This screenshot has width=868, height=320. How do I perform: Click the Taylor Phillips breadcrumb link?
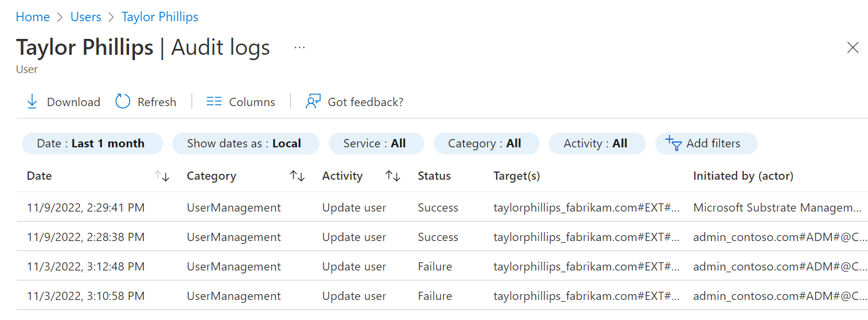click(x=160, y=17)
